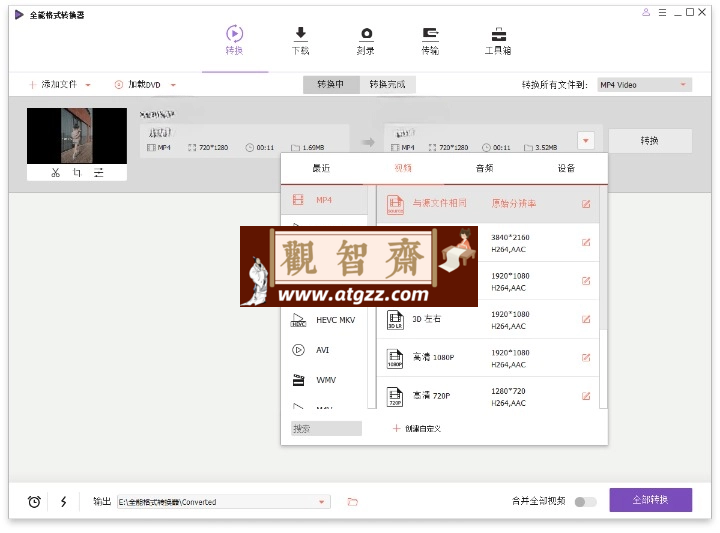Expand the 加载DVD dropdown arrow
The width and height of the screenshot is (720, 533).
coord(173,85)
